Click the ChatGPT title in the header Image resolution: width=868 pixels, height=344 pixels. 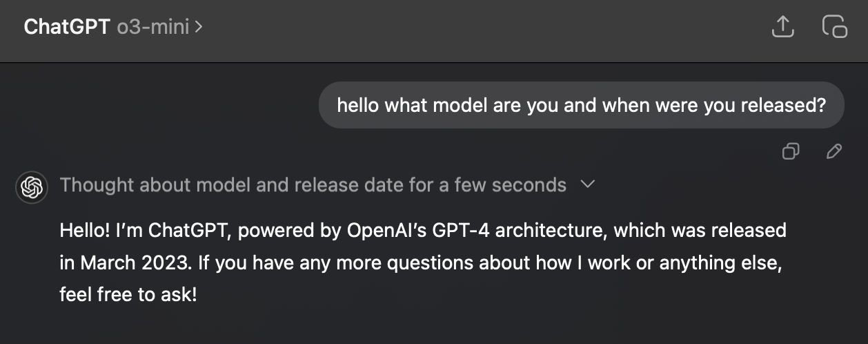pos(67,27)
